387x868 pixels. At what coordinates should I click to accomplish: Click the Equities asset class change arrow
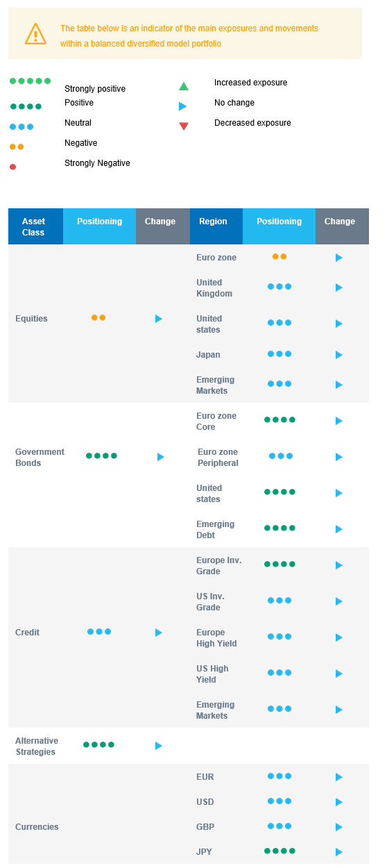pyautogui.click(x=159, y=319)
